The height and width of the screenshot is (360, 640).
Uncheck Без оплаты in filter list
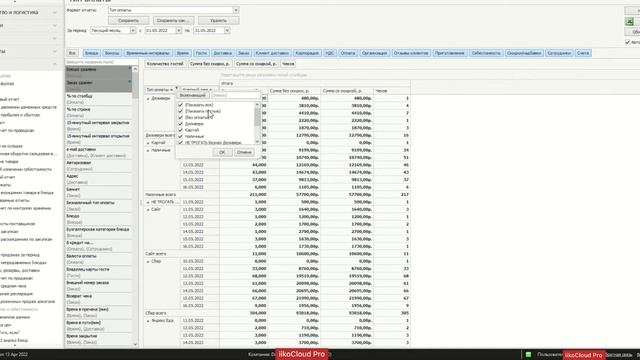(180, 118)
